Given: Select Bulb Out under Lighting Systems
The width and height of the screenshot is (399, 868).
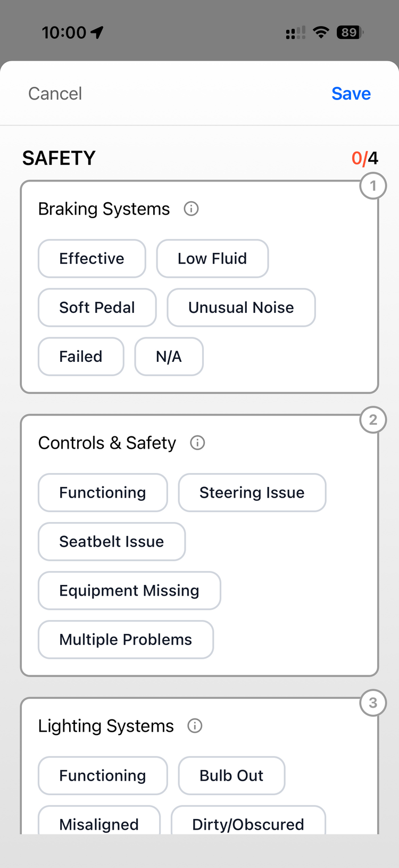Looking at the screenshot, I should click(x=231, y=776).
